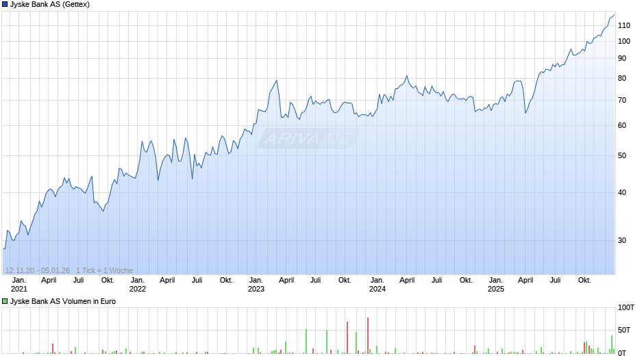Screen dimensions: 644x360
Task: Click the 'Jyske Bank AS Volumen in Euro' label
Action: [x=63, y=301]
